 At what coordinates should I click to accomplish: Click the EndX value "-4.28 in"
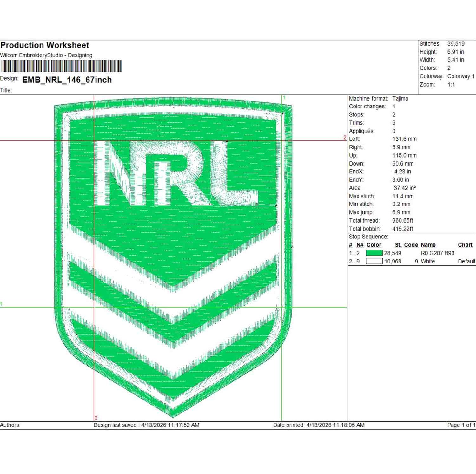point(402,172)
